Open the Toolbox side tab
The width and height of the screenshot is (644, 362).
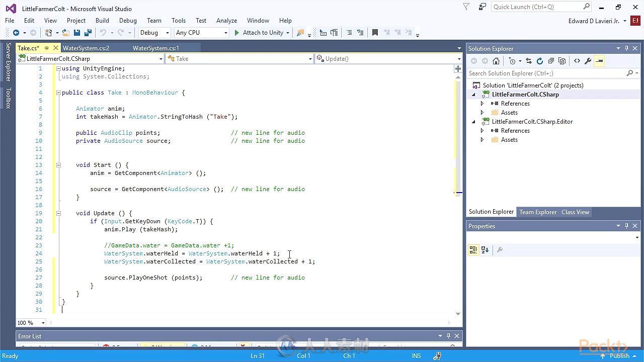(8, 98)
